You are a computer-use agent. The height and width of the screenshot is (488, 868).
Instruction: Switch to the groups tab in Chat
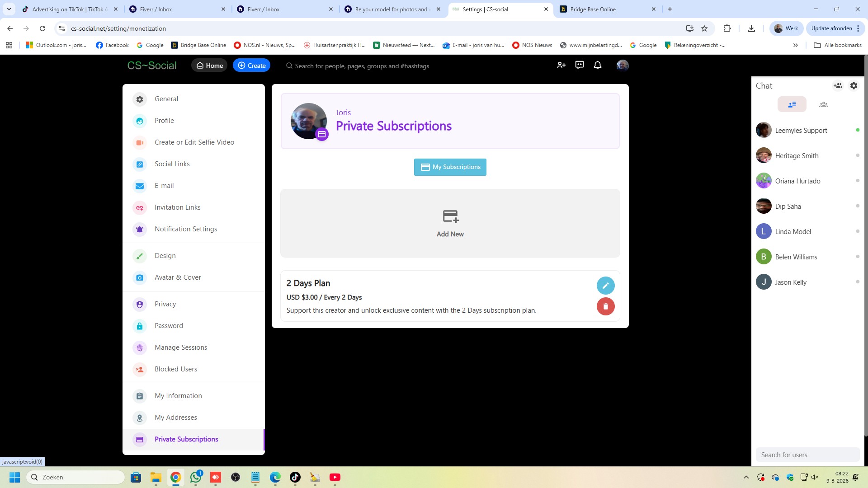pyautogui.click(x=824, y=104)
